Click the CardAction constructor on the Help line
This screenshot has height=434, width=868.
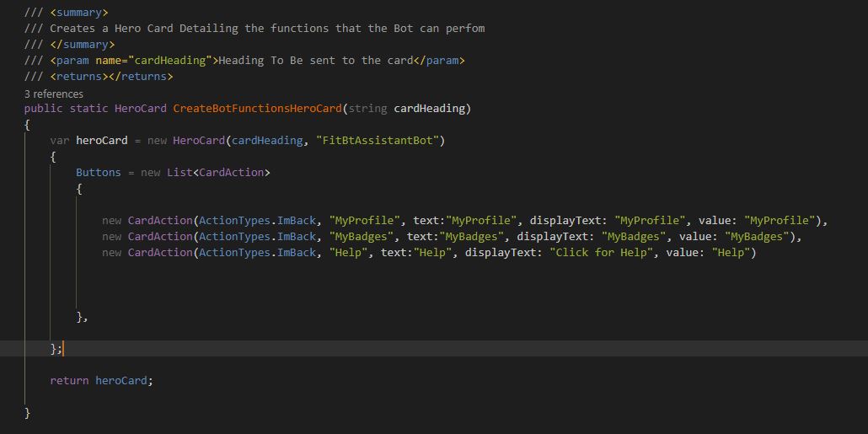(160, 253)
